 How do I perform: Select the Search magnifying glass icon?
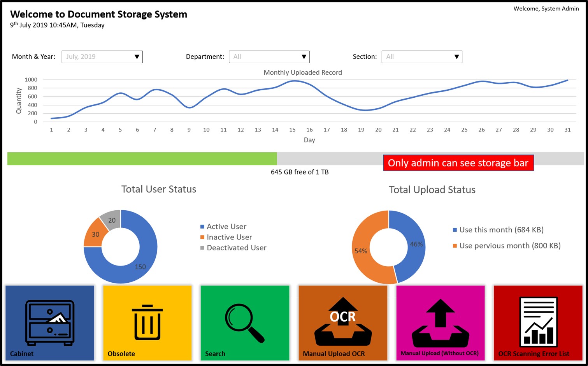coord(244,322)
